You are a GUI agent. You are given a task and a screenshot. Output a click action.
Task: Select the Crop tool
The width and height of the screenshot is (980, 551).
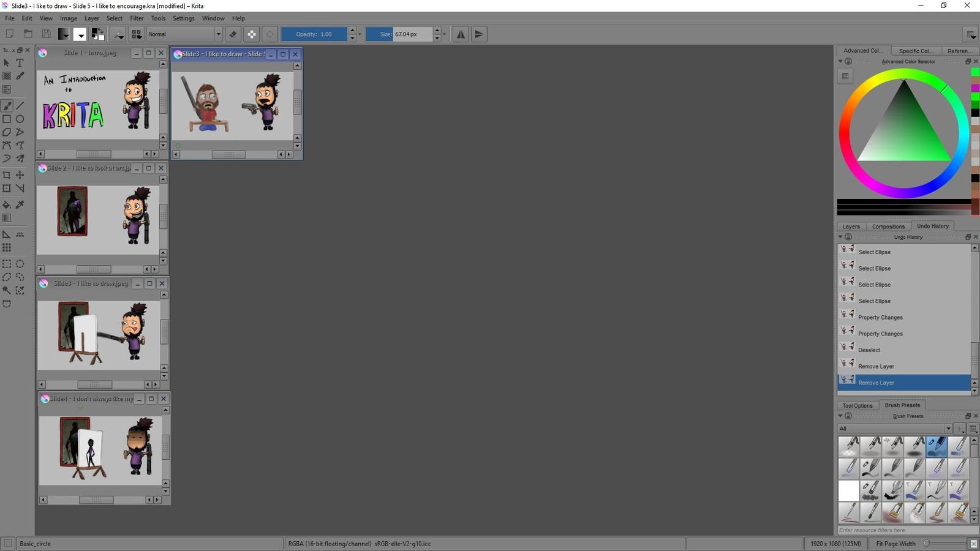tap(7, 175)
